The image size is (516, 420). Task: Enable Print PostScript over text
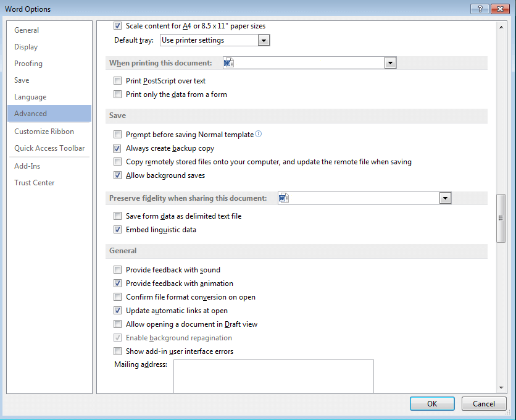[x=117, y=80]
